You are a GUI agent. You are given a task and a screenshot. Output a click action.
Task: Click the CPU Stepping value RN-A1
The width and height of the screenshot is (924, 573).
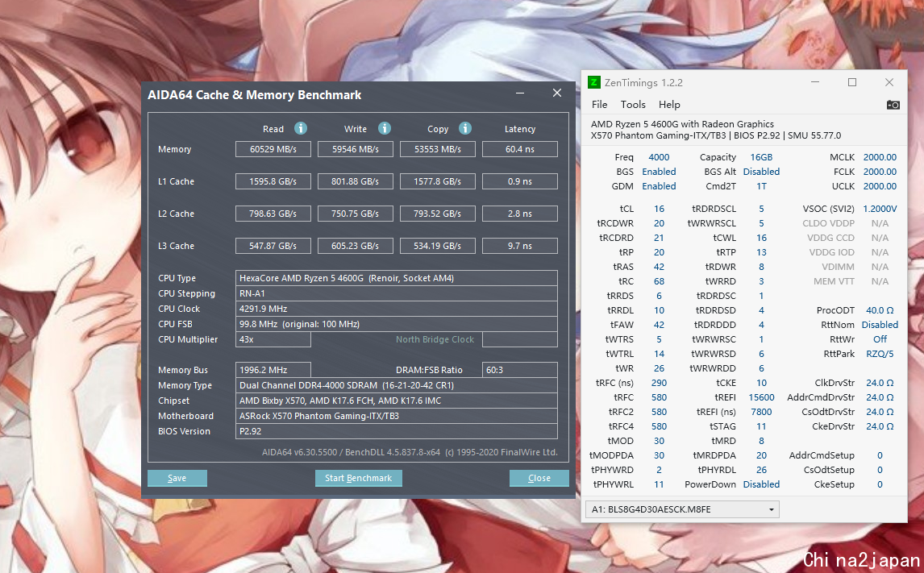click(x=397, y=293)
